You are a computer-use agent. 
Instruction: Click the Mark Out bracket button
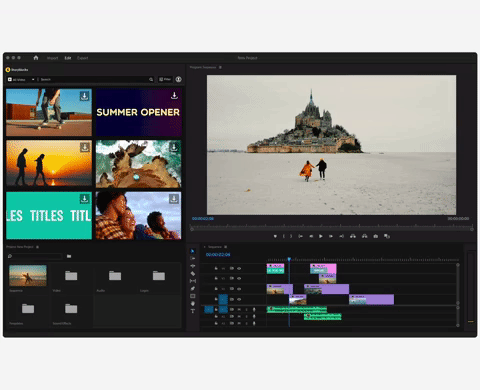point(291,236)
